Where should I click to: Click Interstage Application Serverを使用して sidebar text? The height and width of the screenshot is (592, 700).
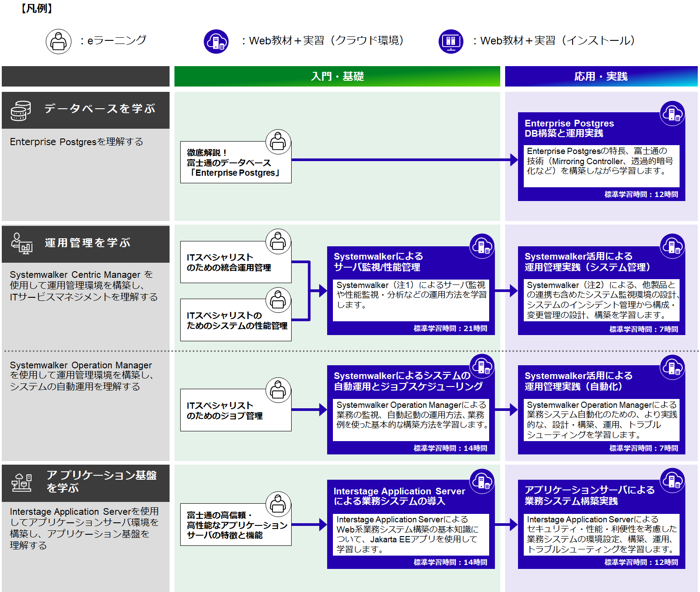(84, 528)
